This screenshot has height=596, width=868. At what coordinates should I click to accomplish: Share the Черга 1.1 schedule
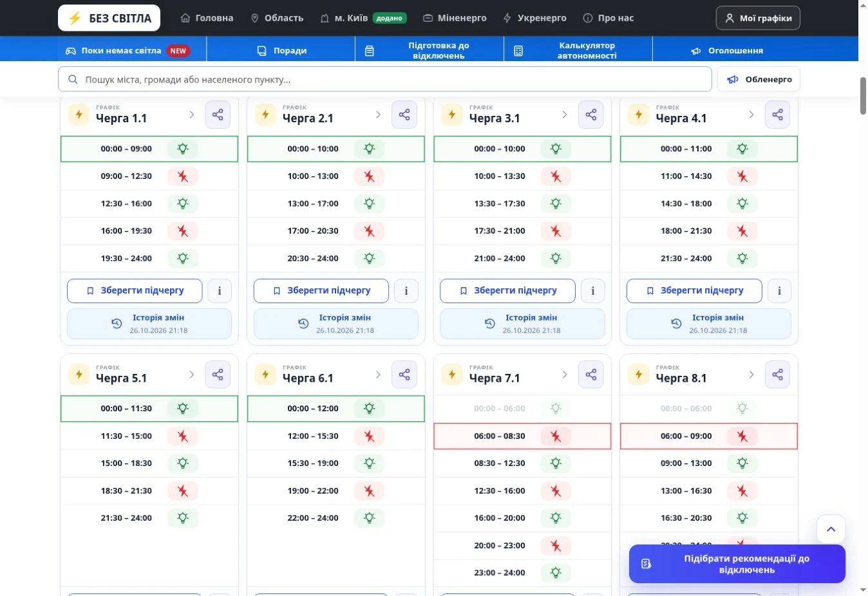click(x=218, y=115)
